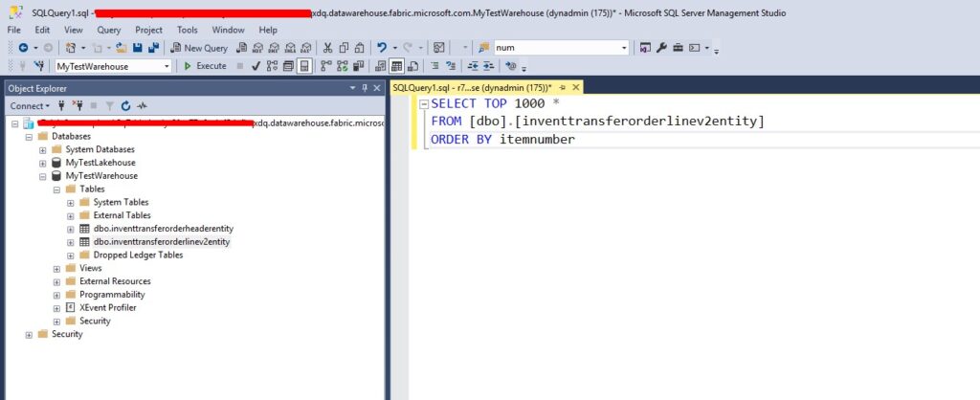Click Uncomment selected lines icon
This screenshot has width=980, height=400.
pos(451,66)
